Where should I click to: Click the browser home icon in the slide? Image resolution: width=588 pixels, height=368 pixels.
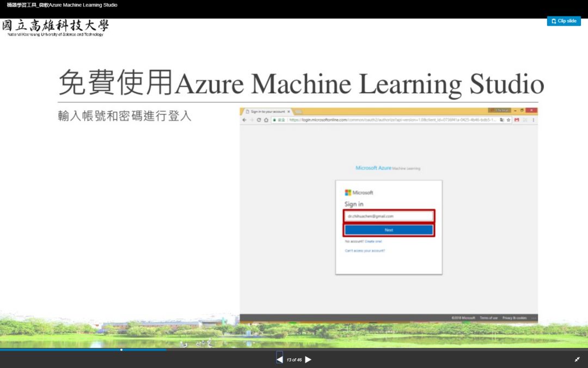266,120
